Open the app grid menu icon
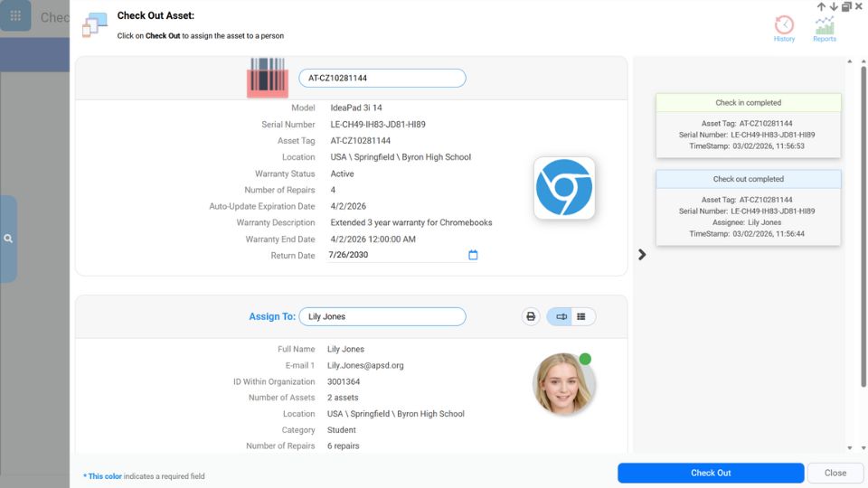This screenshot has width=868, height=488. pyautogui.click(x=15, y=15)
